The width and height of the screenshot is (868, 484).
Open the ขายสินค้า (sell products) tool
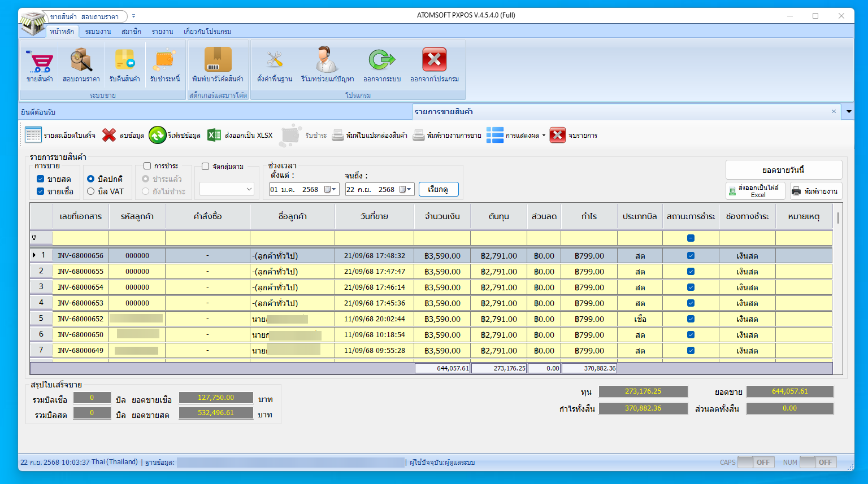click(40, 64)
